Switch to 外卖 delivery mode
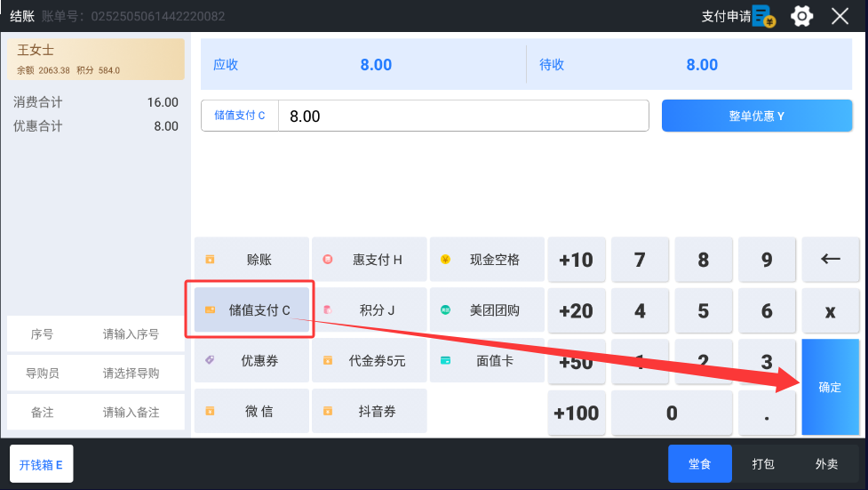 (x=826, y=464)
